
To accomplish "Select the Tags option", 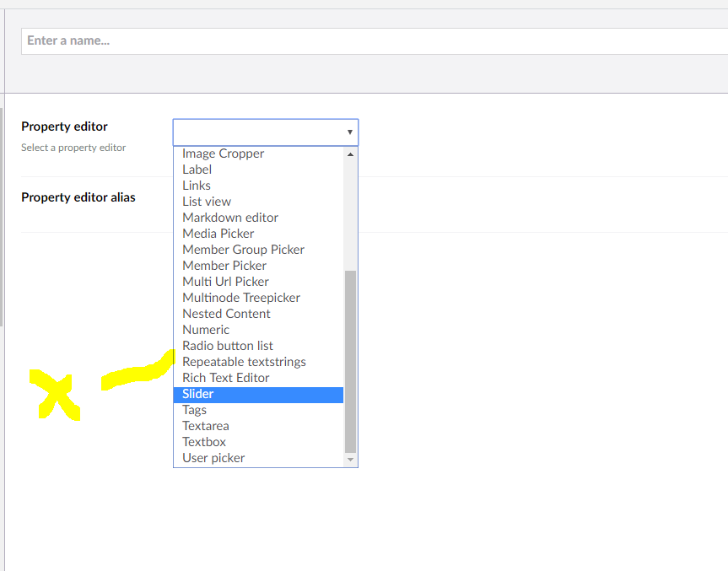I will 259,410.
